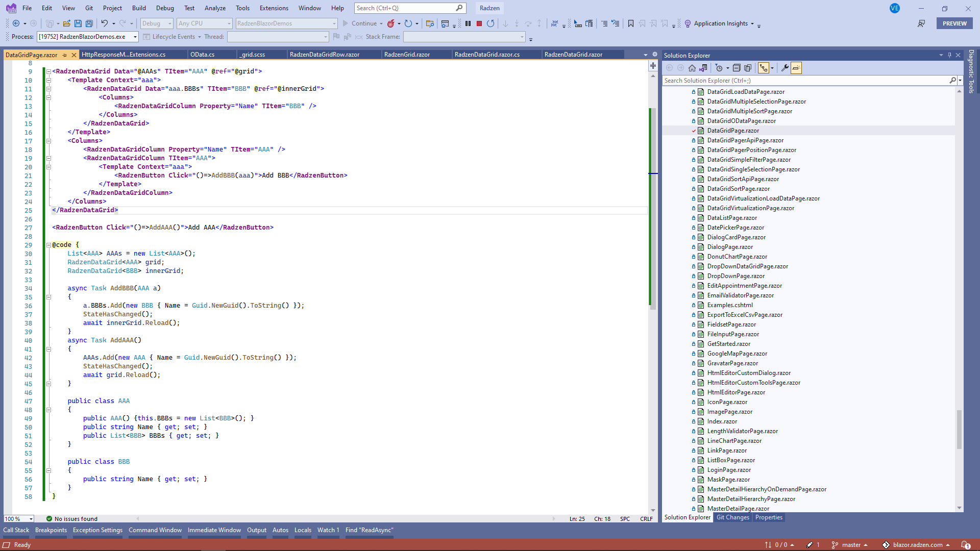Click the Stop Debugging red square icon
The width and height of the screenshot is (980, 551).
click(479, 23)
